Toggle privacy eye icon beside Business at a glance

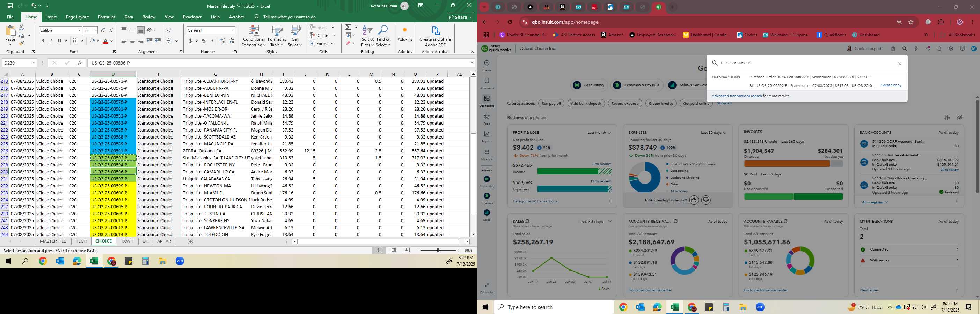[959, 118]
